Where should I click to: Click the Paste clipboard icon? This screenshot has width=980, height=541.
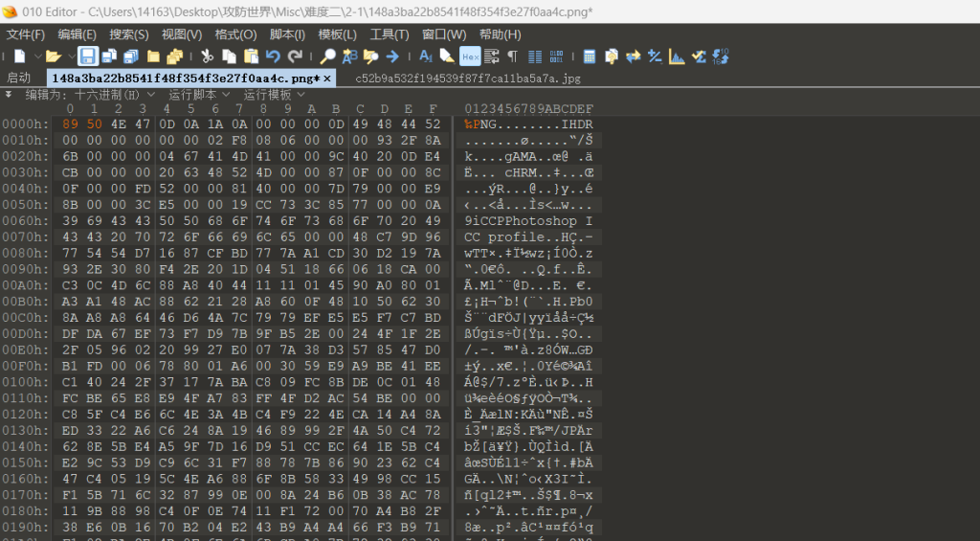(251, 56)
